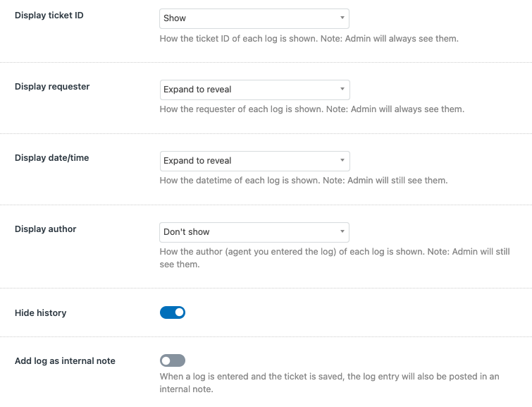The width and height of the screenshot is (532, 407).
Task: Click the Display requester label
Action: (x=52, y=87)
